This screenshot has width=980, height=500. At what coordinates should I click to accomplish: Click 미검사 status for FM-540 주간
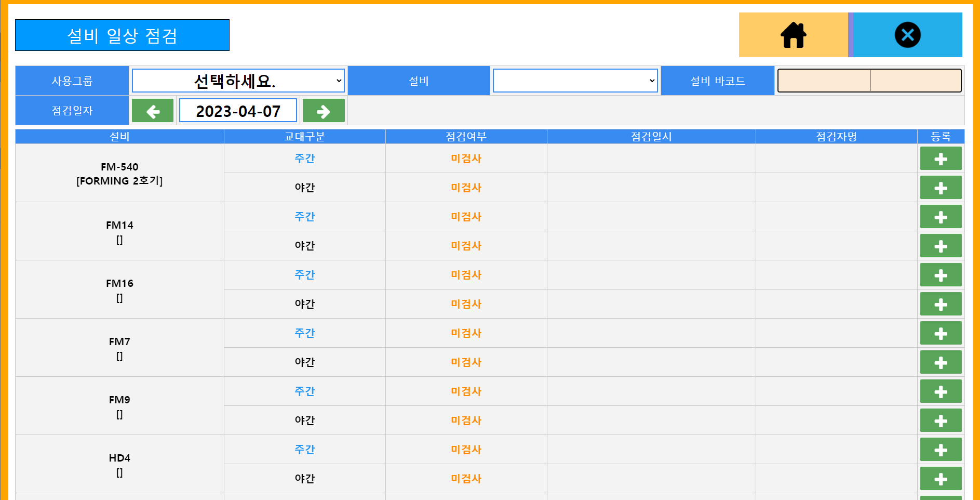click(466, 159)
